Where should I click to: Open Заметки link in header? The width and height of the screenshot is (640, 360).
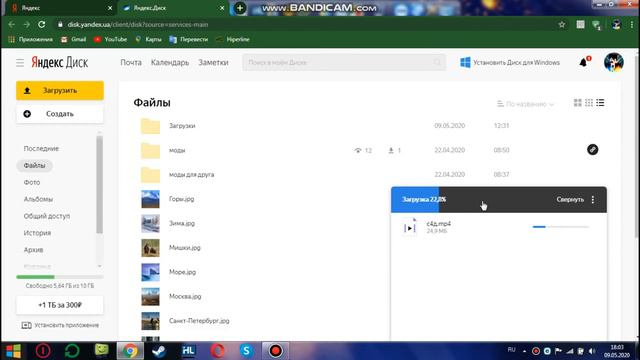(213, 62)
